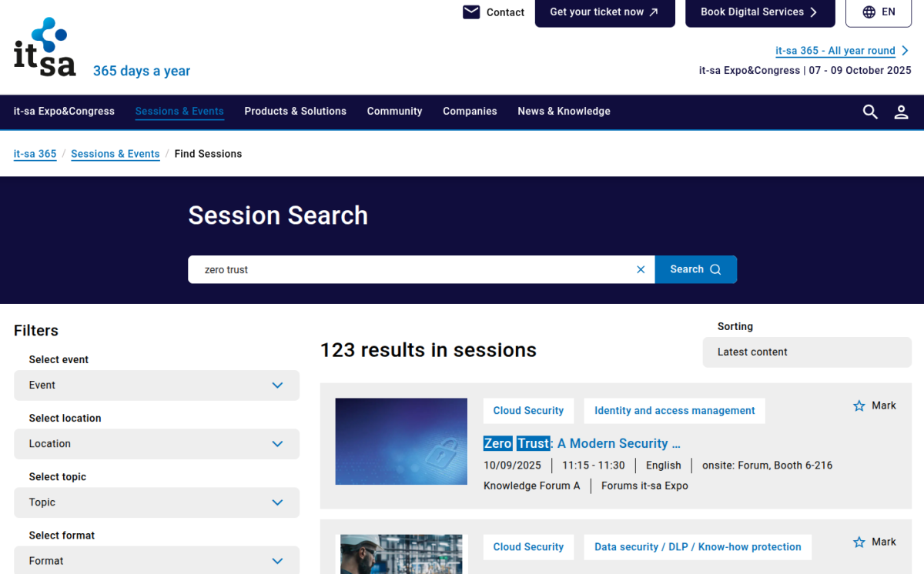Screen dimensions: 924x574
Task: Click the Get your ticket now button
Action: (x=604, y=12)
